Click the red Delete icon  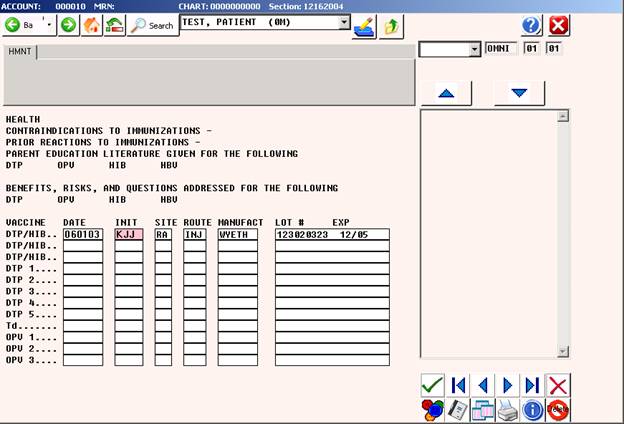pos(558,409)
